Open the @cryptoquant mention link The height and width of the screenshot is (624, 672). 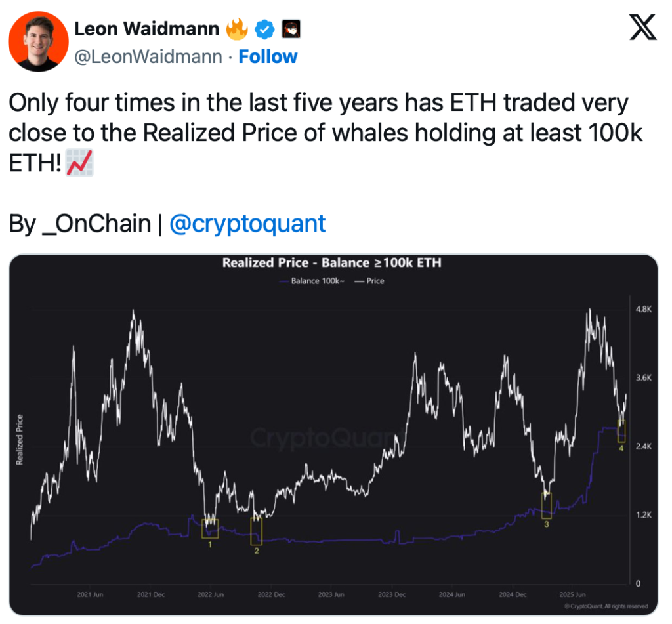click(x=247, y=224)
